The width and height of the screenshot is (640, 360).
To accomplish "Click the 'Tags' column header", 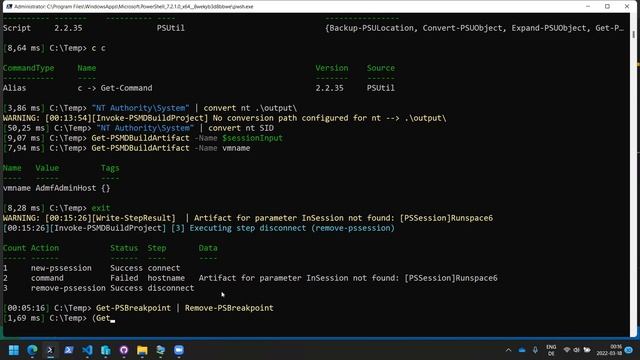I will pos(110,168).
